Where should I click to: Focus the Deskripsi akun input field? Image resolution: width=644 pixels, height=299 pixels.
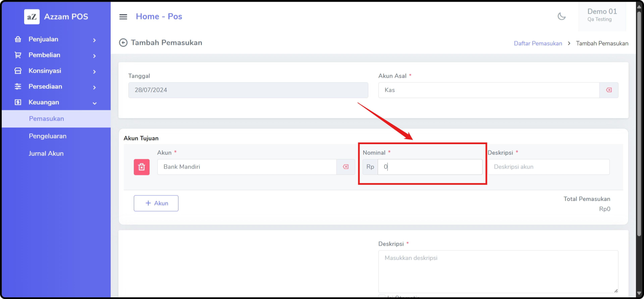pyautogui.click(x=549, y=167)
